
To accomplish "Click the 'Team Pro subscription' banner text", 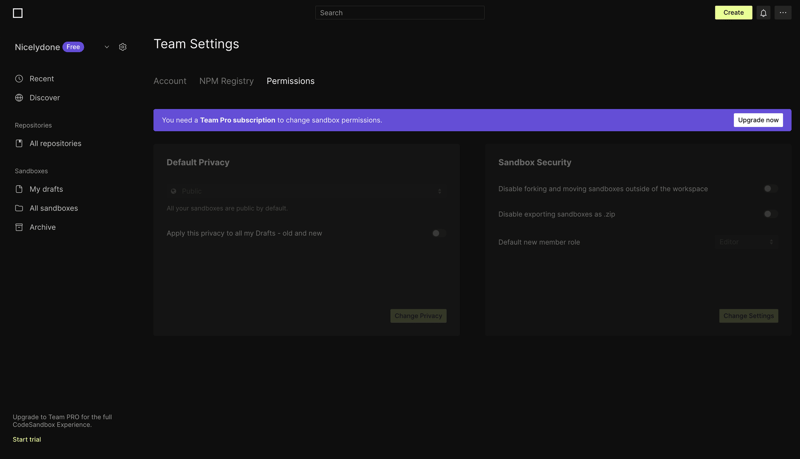I will coord(238,120).
